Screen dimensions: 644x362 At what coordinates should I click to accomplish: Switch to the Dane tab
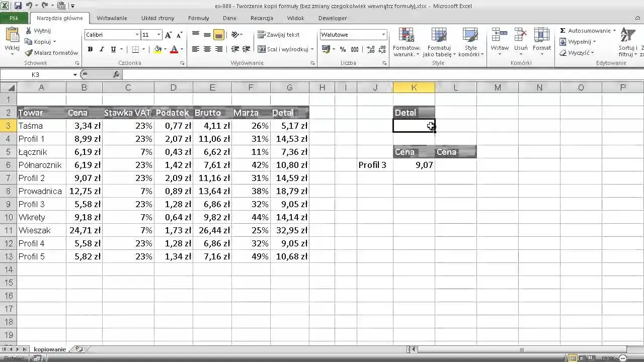point(229,18)
